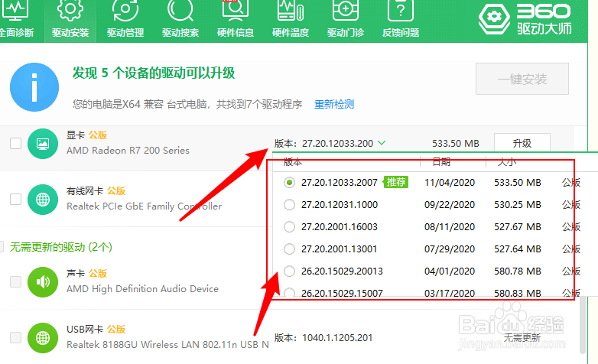The width and height of the screenshot is (598, 364).
Task: Click the 发现 5 个设备 heading
Action: coord(153,73)
